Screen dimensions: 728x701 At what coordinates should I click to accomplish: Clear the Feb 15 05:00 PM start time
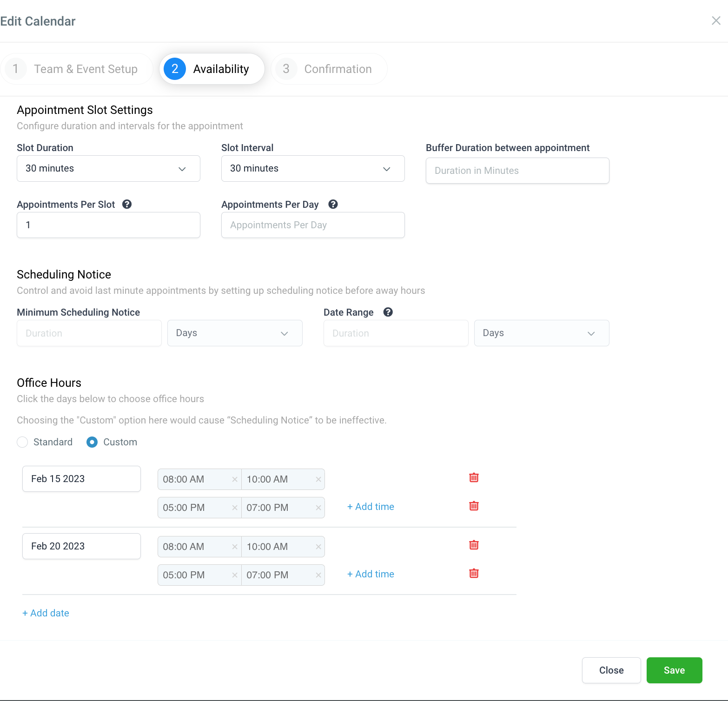pos(235,508)
